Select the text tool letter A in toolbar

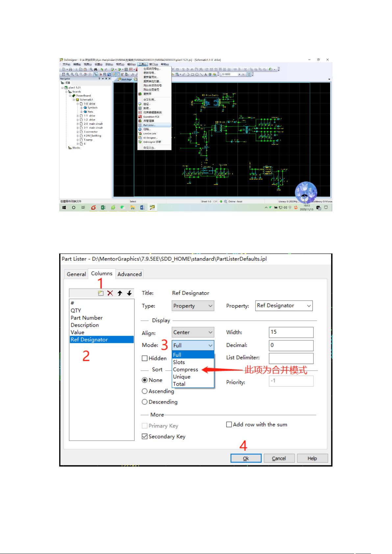point(206,74)
